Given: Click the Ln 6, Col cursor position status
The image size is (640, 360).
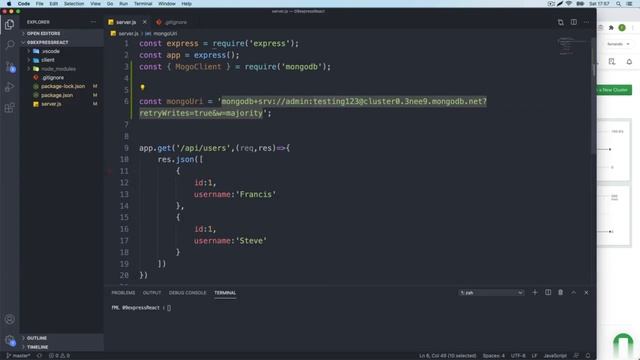Looking at the screenshot, I should pyautogui.click(x=447, y=356).
